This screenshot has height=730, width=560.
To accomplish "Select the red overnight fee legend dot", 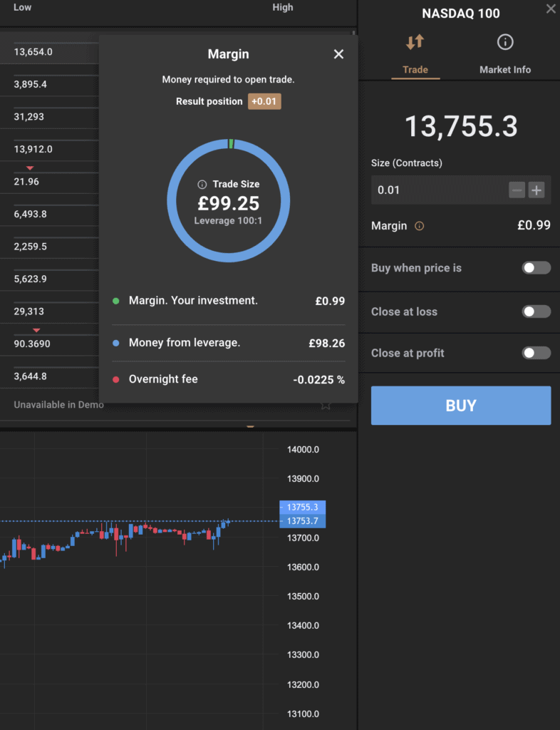I will pos(116,379).
